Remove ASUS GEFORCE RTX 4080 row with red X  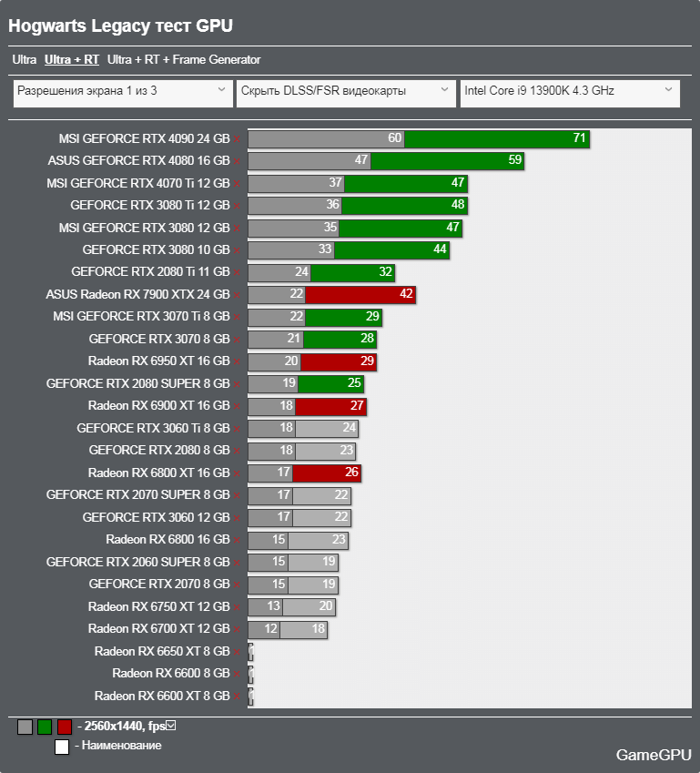point(237,162)
